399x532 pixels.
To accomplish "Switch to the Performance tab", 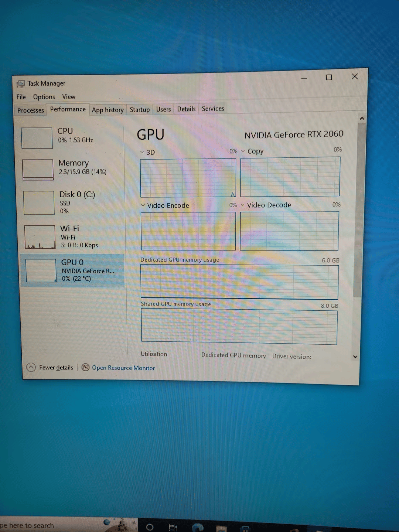I will pos(68,109).
